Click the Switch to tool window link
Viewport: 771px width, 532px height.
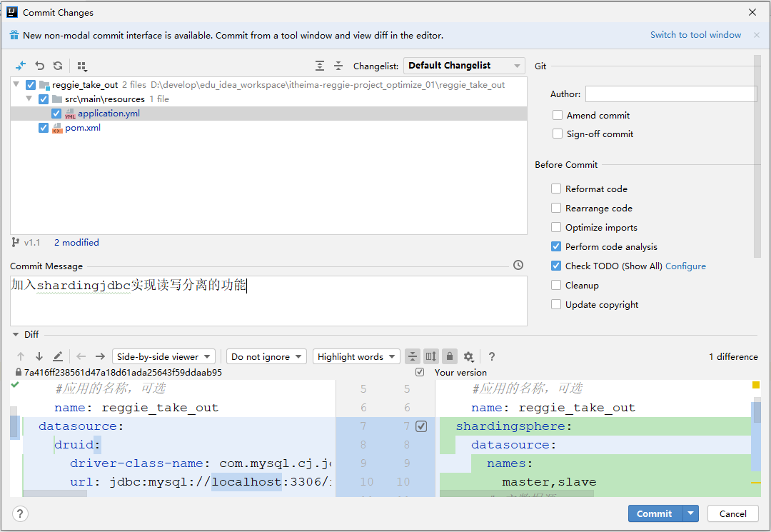click(x=695, y=35)
